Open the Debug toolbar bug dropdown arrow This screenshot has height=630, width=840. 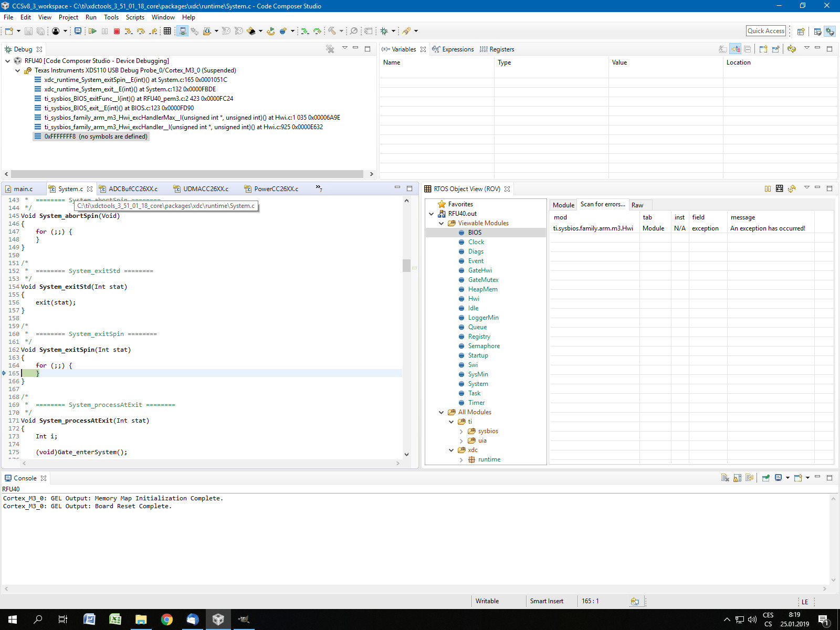[x=393, y=31]
